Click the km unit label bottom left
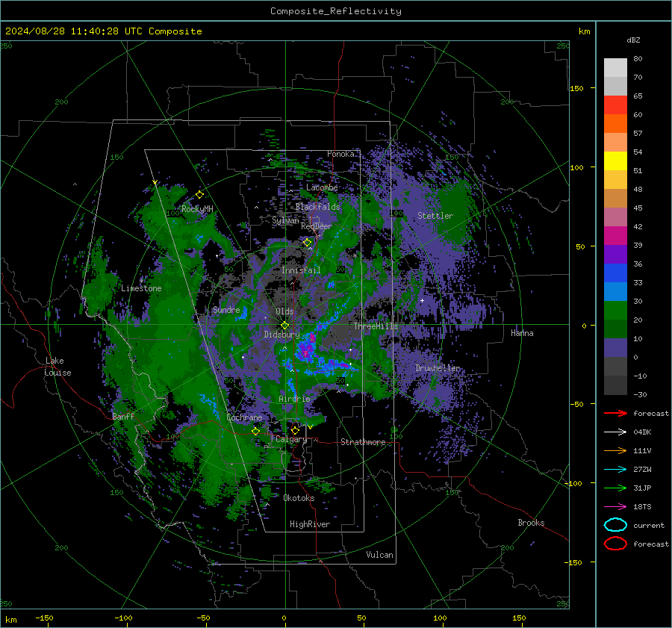The image size is (672, 628). point(10,620)
